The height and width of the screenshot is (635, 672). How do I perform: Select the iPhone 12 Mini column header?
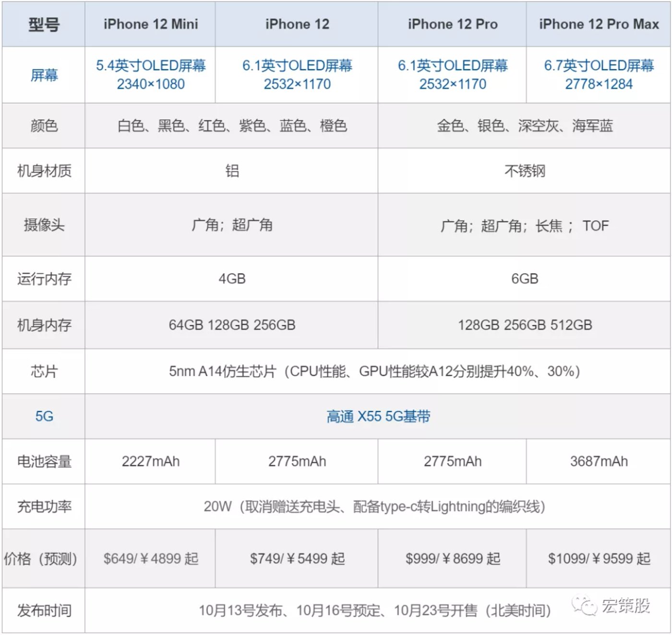[x=150, y=24]
